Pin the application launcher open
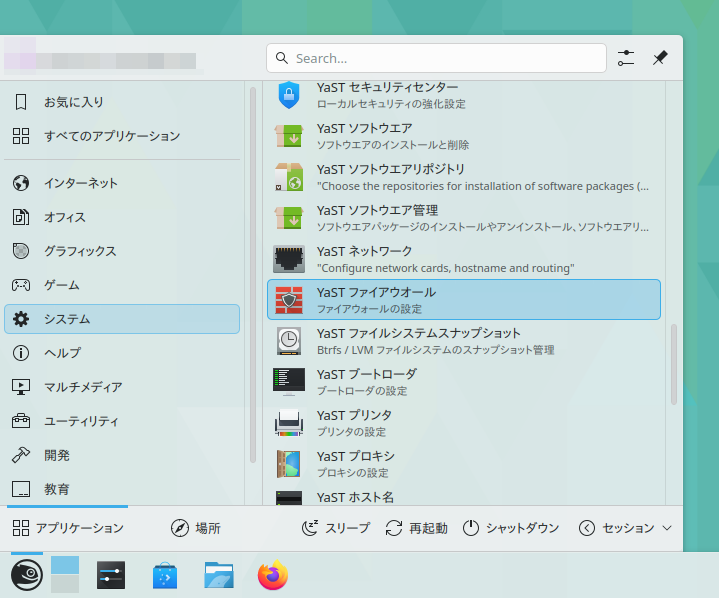The image size is (719, 598). pos(660,58)
